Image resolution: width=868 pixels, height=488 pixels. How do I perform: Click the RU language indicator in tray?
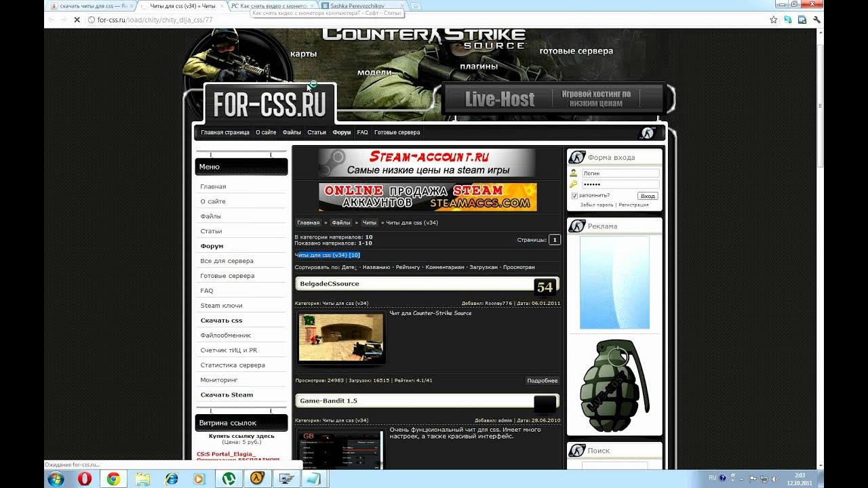713,478
